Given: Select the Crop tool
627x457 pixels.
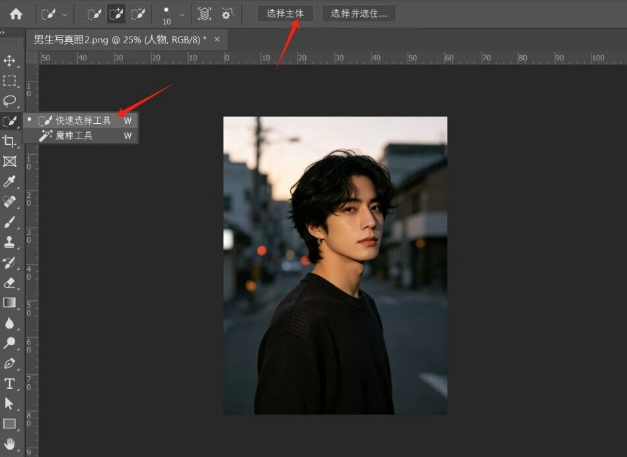Looking at the screenshot, I should [9, 141].
